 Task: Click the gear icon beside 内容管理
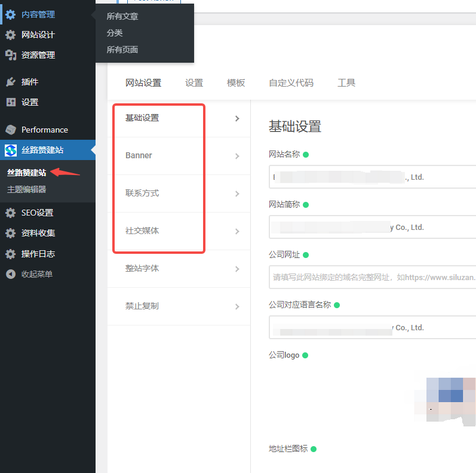(x=11, y=14)
